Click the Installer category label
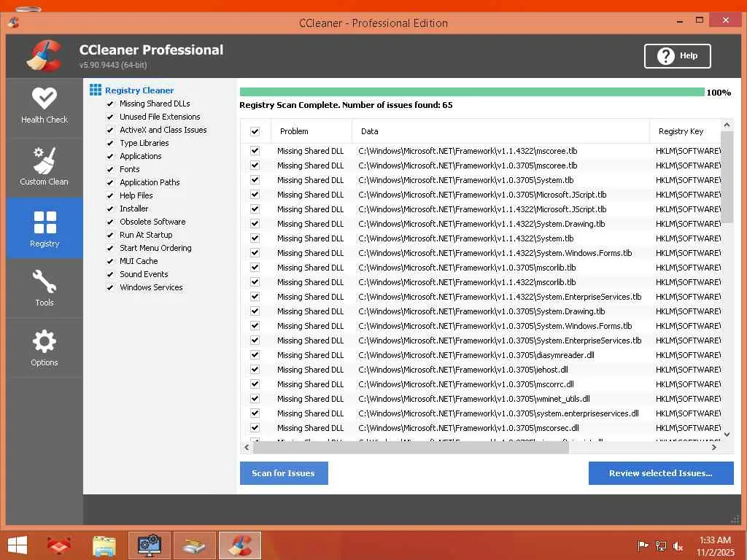Screen dimensions: 747x560 pos(134,209)
